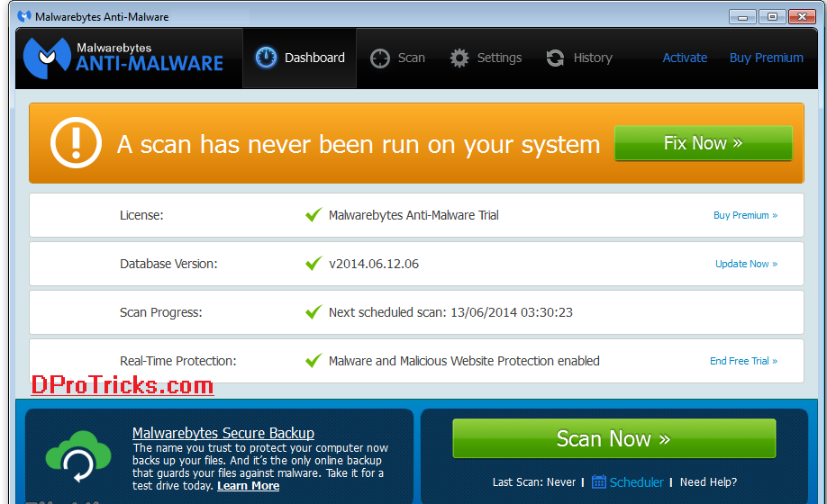The image size is (827, 504).
Task: Click the Scheduler calendar icon
Action: (x=598, y=481)
